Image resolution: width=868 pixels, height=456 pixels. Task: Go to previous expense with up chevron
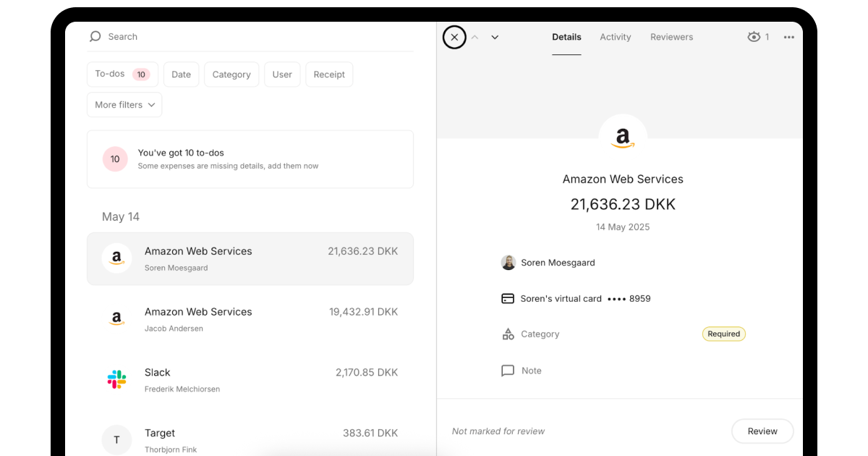(475, 37)
